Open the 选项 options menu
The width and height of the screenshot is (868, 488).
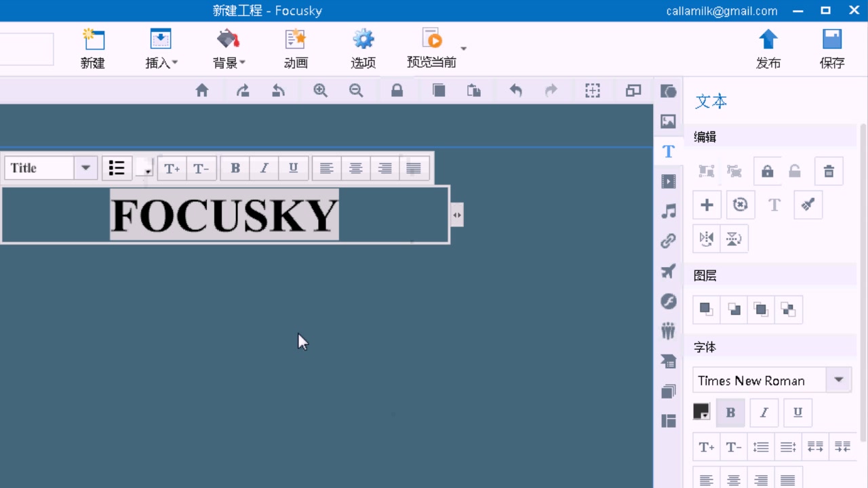[x=363, y=49]
